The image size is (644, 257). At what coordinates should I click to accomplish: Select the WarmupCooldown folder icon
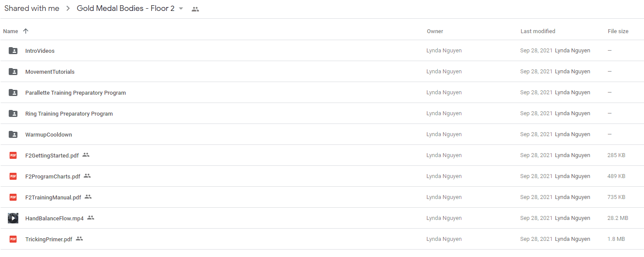(13, 134)
